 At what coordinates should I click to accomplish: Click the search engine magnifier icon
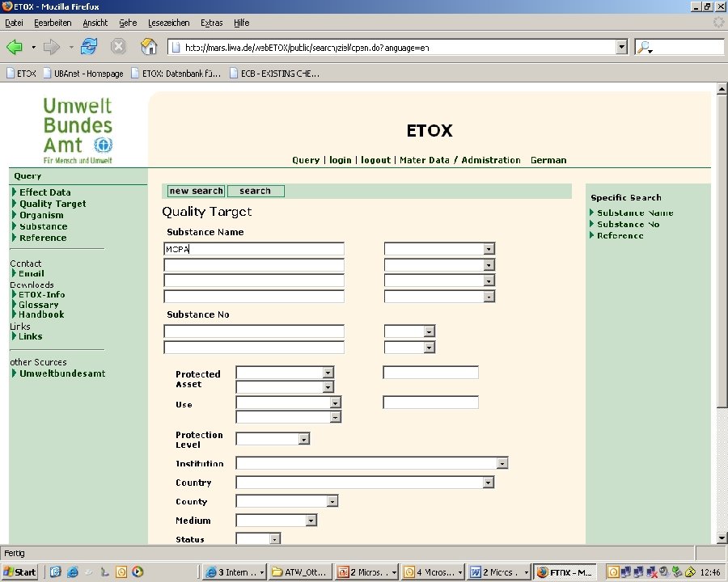tap(645, 47)
